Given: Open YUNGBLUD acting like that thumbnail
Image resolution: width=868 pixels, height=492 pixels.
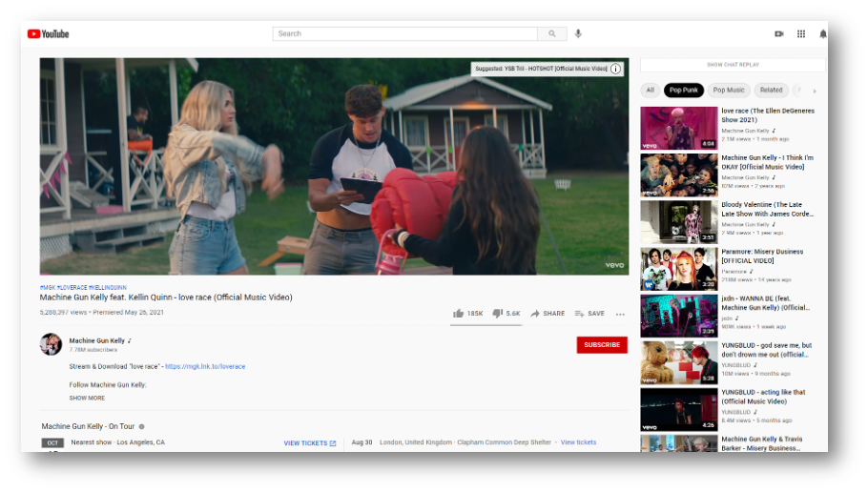Looking at the screenshot, I should click(679, 410).
